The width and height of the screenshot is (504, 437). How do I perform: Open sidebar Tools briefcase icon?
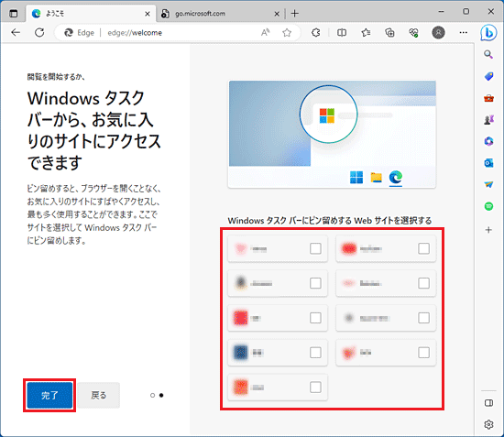tap(488, 98)
